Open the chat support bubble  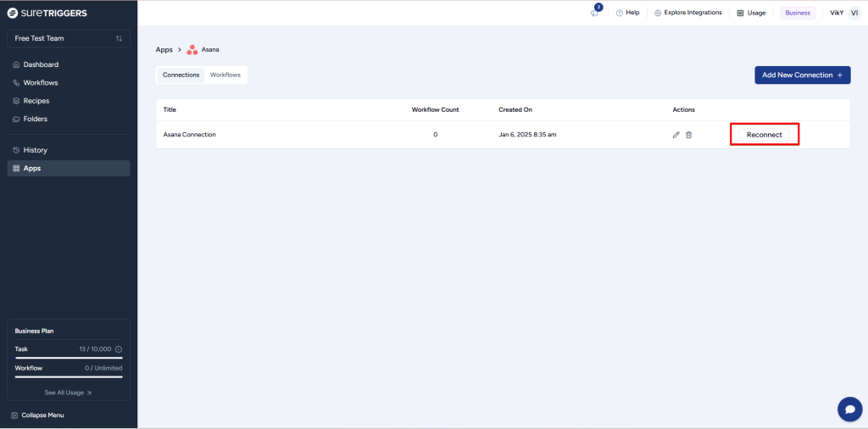pos(849,409)
